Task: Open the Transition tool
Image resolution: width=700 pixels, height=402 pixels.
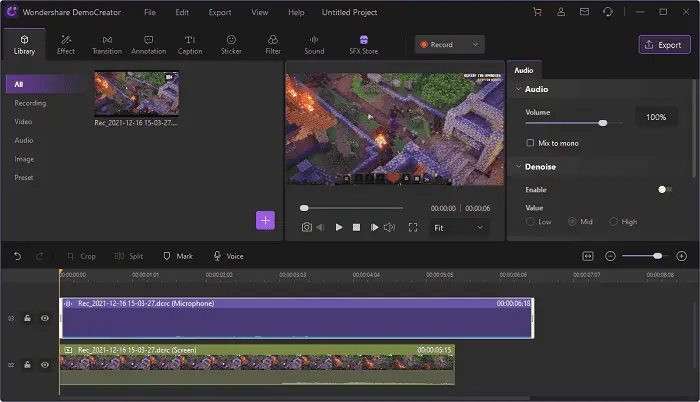Action: [x=107, y=45]
